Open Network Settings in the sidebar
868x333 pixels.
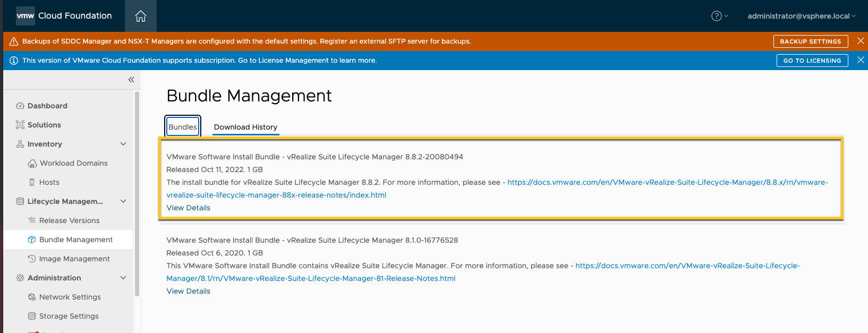[70, 297]
